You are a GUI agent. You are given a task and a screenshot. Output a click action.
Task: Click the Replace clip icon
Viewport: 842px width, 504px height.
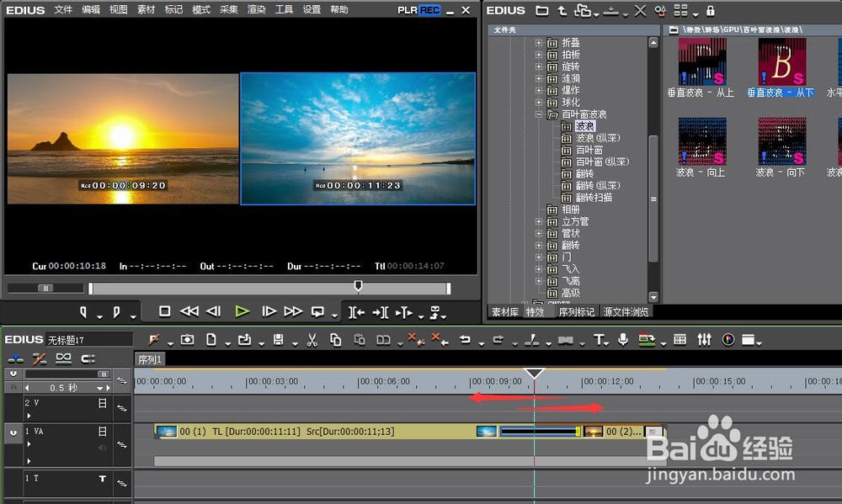click(383, 340)
